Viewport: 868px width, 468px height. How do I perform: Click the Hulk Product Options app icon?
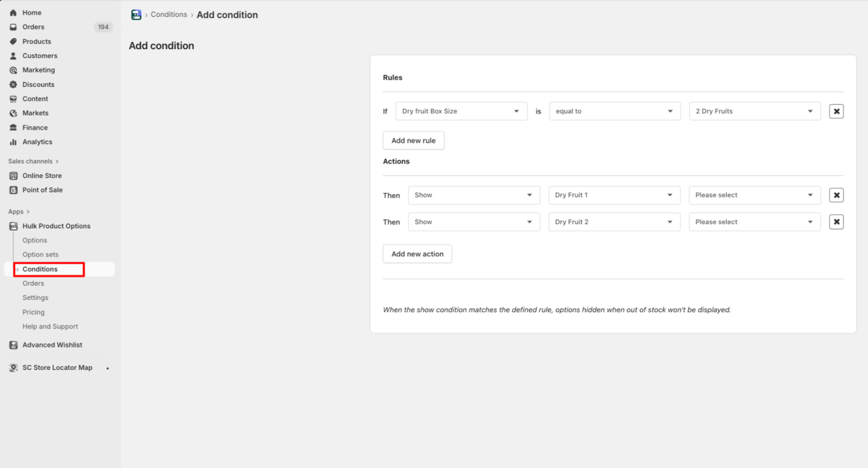[13, 226]
